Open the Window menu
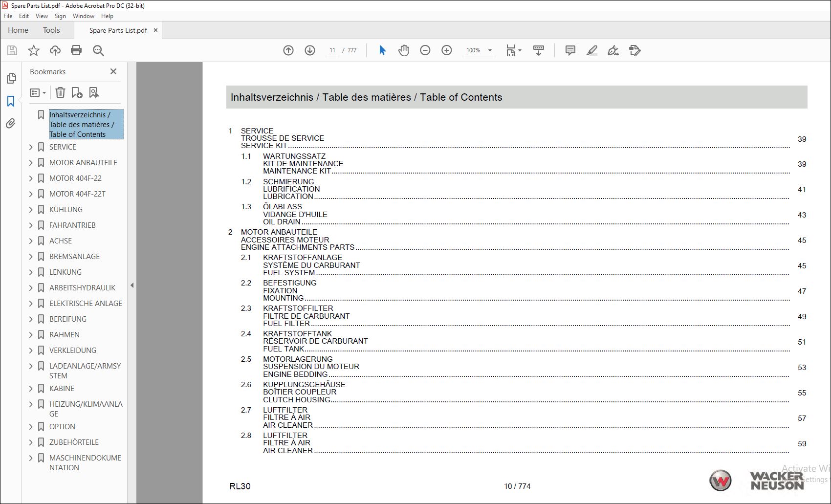This screenshot has width=831, height=504. coord(84,16)
